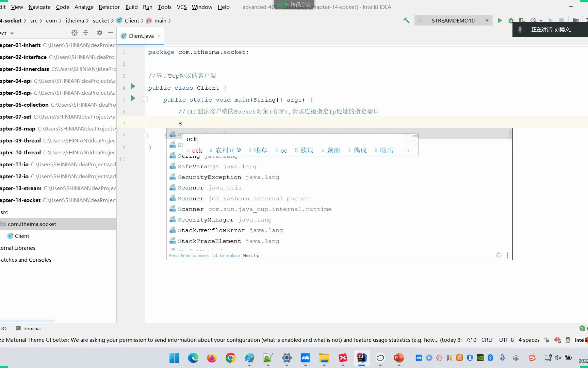588x368 pixels.
Task: Select IME candidate 欧辰
Action: [x=304, y=150]
